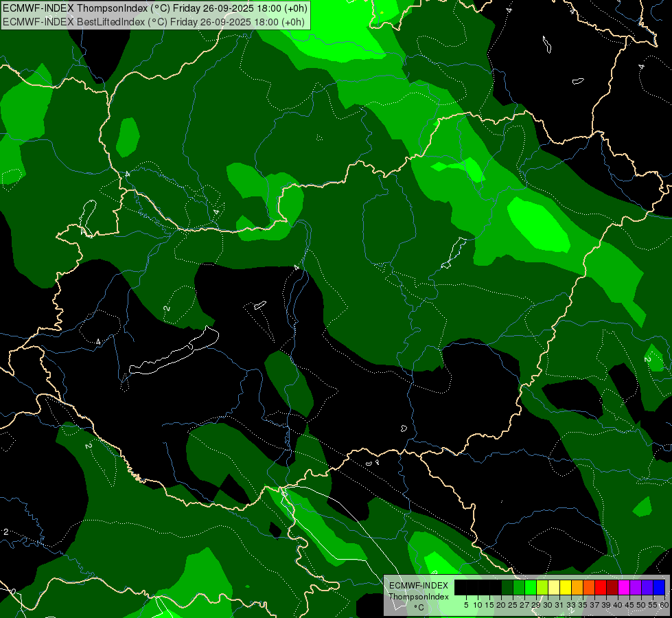Select the indigo 50–55 legend swatch

point(647,587)
